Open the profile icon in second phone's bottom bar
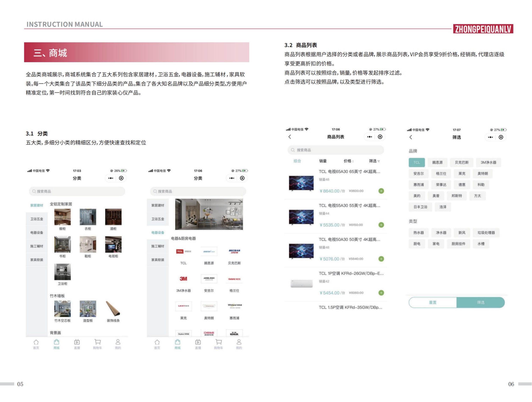This screenshot has width=532, height=402. [x=239, y=342]
